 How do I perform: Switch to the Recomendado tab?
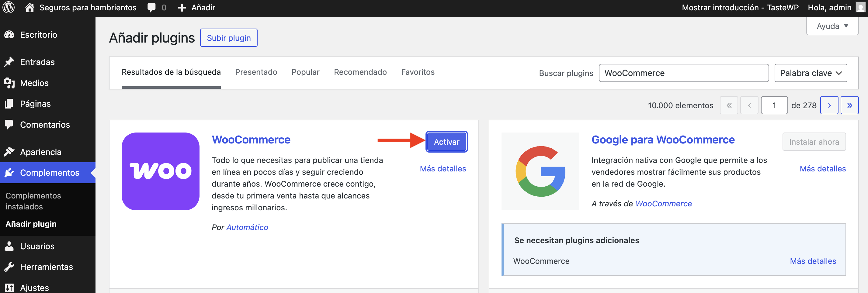point(360,72)
